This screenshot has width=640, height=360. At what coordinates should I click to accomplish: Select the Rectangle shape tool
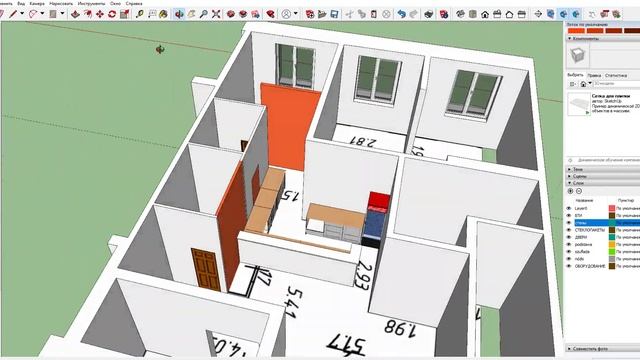[x=53, y=14]
